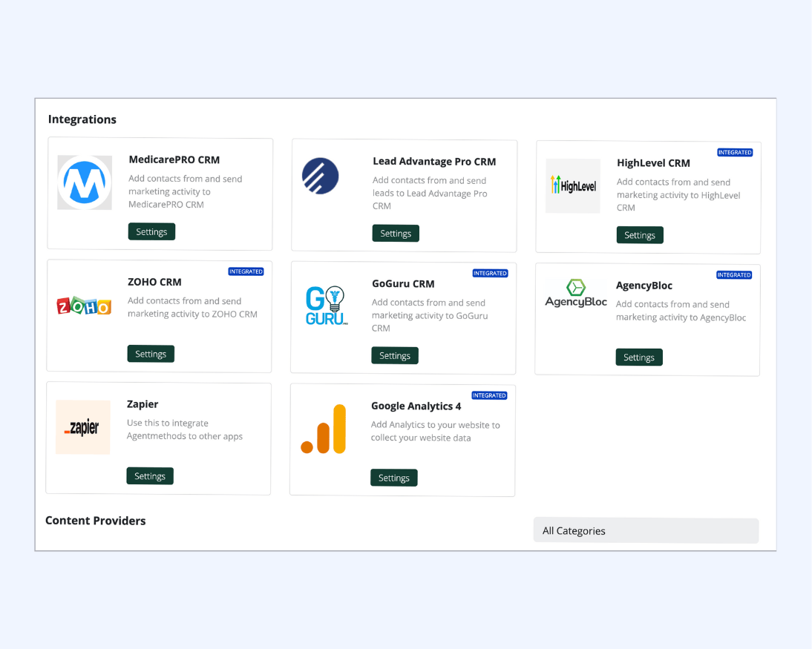Open Settings for HighLevel CRM
The width and height of the screenshot is (812, 649).
click(640, 235)
